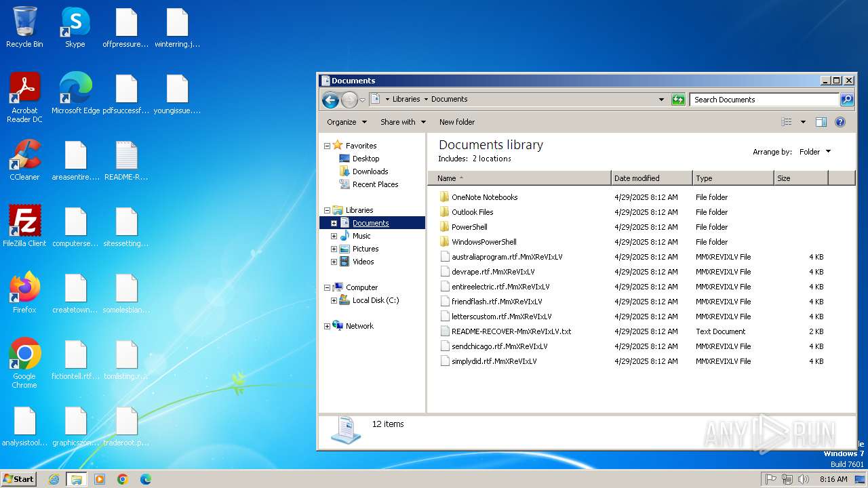
Task: Focus the Search Documents field
Action: (764, 100)
